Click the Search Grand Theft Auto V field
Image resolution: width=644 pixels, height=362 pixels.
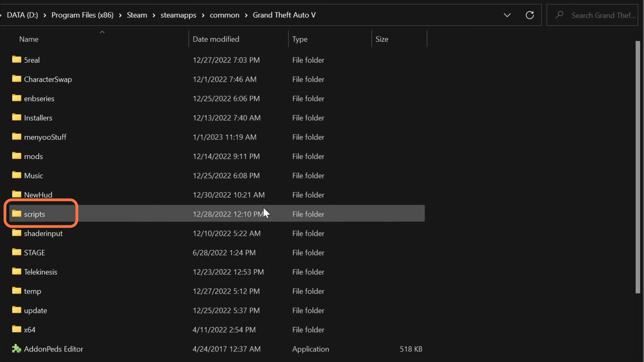[592, 15]
